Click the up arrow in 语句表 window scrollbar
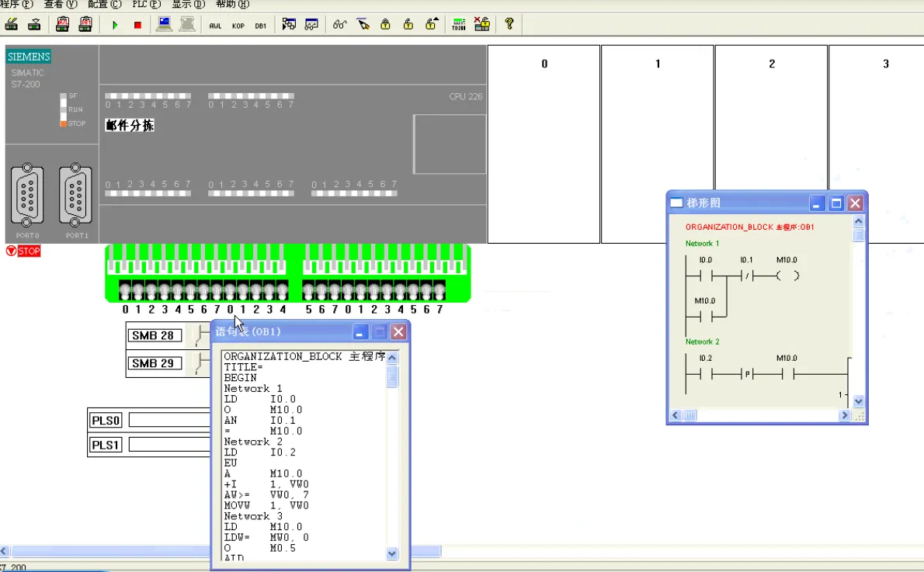 (392, 358)
